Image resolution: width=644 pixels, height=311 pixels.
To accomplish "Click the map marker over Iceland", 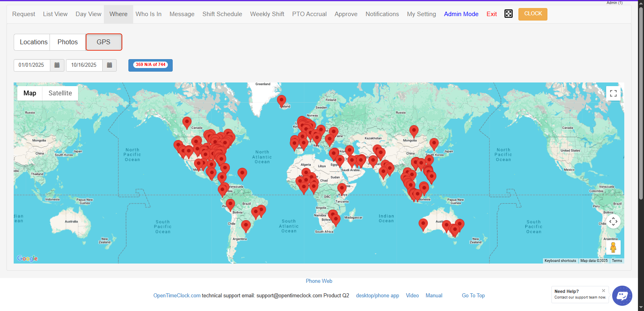I will tap(282, 100).
